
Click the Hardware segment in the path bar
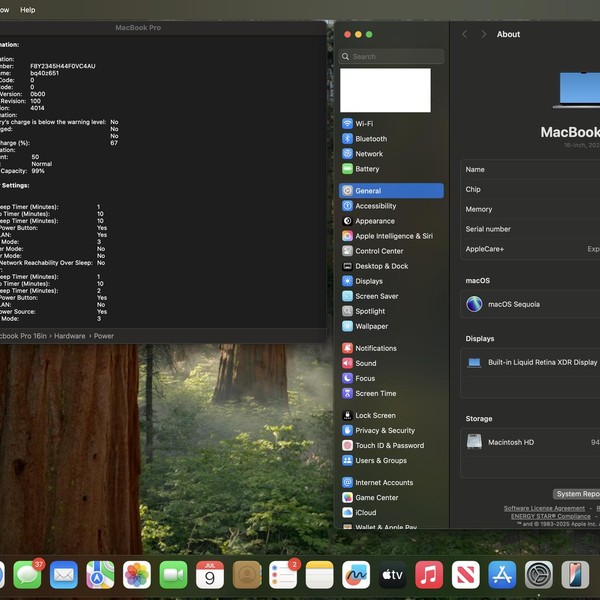tap(70, 336)
